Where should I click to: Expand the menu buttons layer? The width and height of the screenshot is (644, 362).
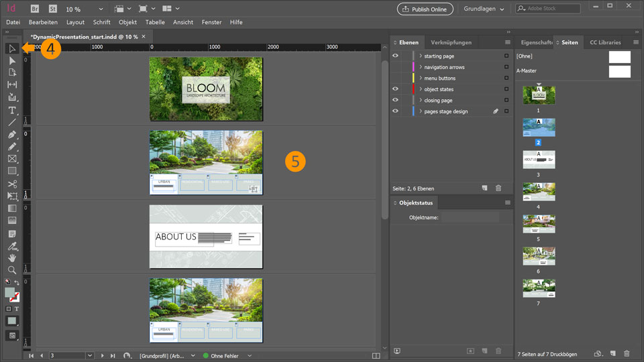pyautogui.click(x=421, y=78)
